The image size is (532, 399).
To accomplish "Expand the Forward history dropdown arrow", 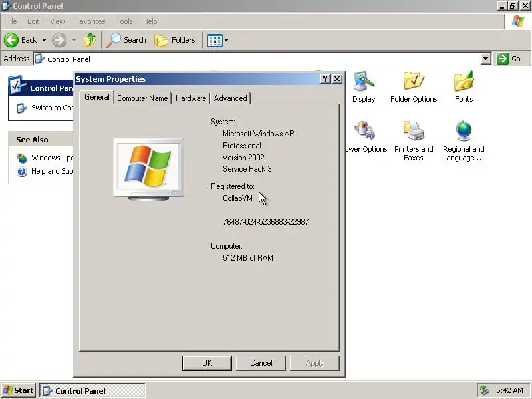I will click(74, 41).
